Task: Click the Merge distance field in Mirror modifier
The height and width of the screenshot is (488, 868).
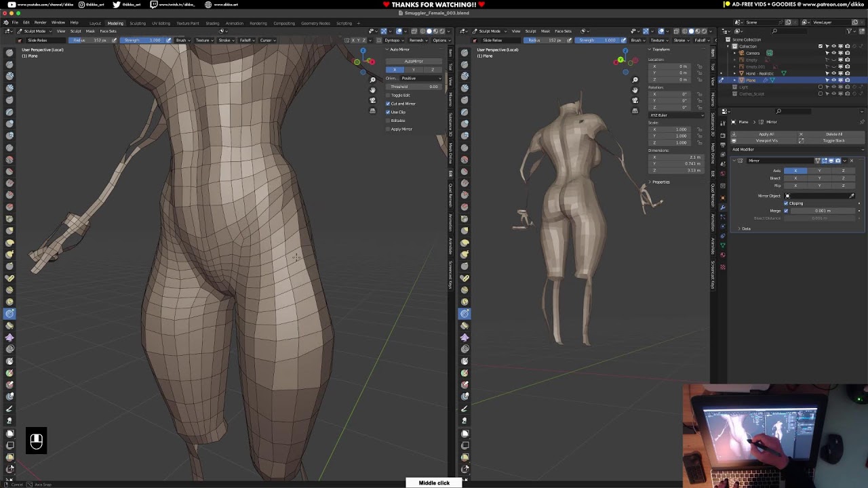Action: [823, 211]
